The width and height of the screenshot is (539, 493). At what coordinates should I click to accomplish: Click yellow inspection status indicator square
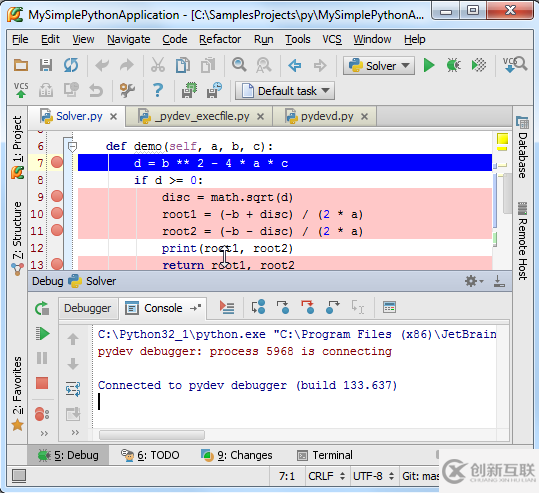pyautogui.click(x=502, y=139)
